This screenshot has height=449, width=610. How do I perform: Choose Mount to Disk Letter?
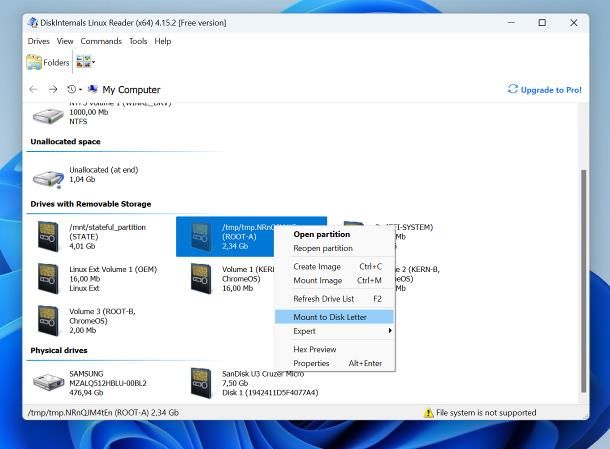click(x=335, y=317)
